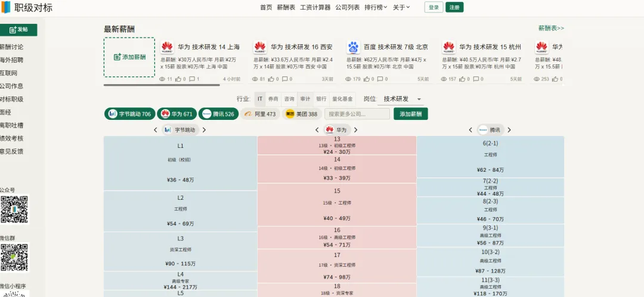Go to next company after 腾讯 column

(509, 130)
